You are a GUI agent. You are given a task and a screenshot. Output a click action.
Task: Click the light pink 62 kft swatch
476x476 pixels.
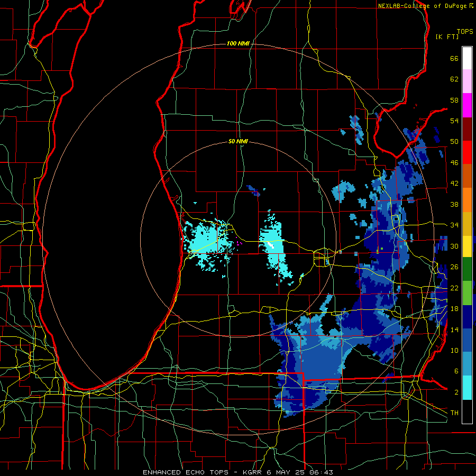click(x=467, y=81)
